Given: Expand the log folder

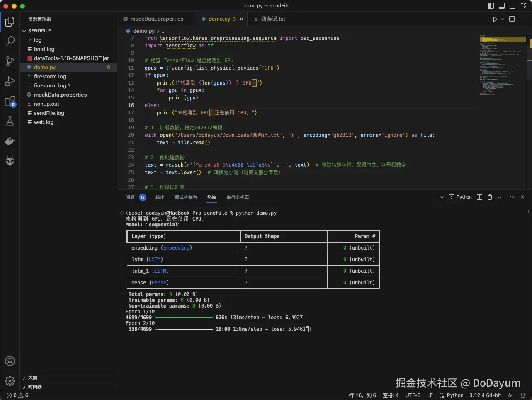Looking at the screenshot, I should click(x=37, y=40).
